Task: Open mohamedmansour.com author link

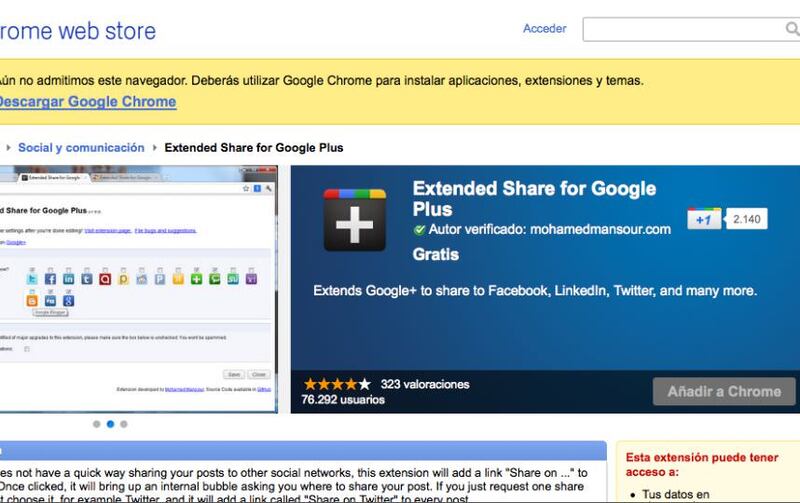Action: [x=600, y=230]
